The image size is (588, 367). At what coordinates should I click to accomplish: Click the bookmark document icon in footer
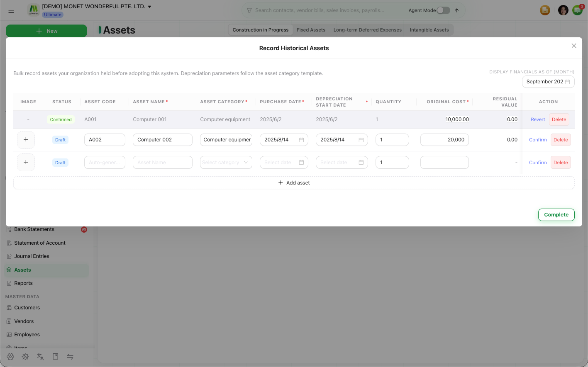[x=55, y=357]
